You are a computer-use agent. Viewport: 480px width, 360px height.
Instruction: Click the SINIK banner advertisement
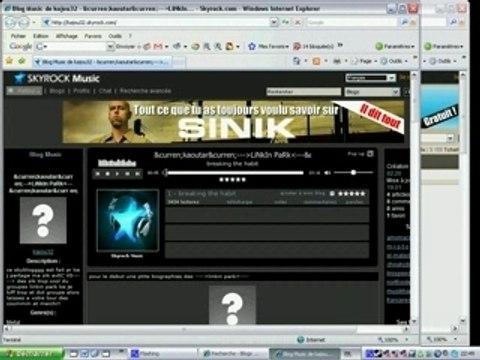tap(233, 122)
